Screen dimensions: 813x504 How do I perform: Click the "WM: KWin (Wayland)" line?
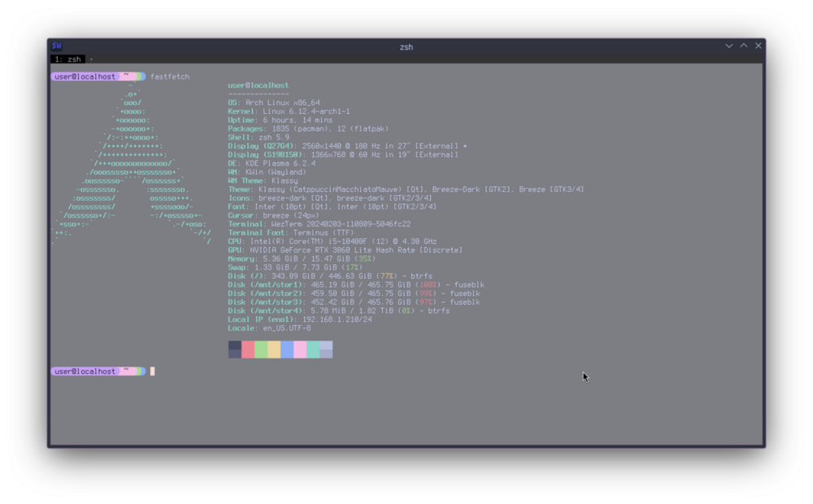pos(267,172)
